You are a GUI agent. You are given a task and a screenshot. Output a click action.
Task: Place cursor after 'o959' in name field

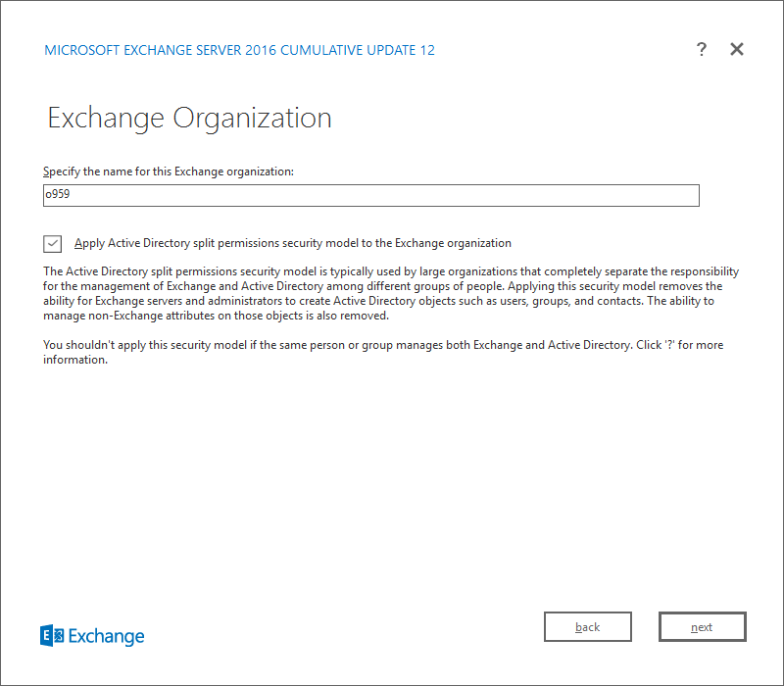pyautogui.click(x=71, y=194)
